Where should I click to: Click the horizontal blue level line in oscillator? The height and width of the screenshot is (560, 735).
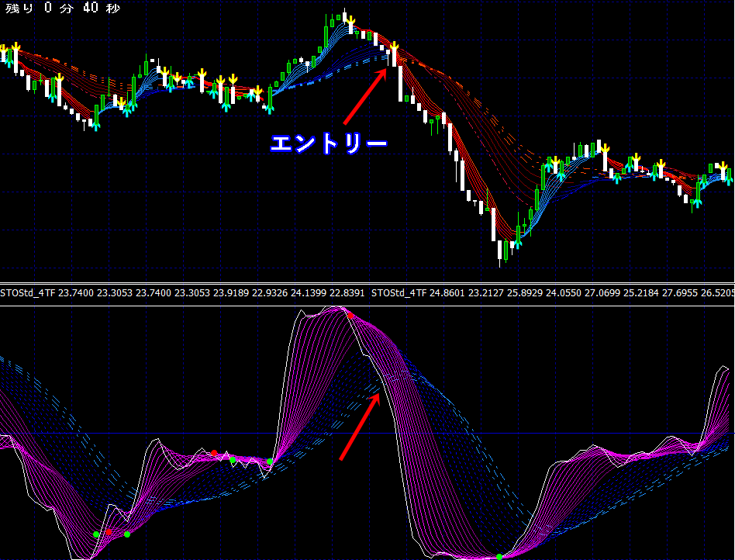[x=367, y=433]
